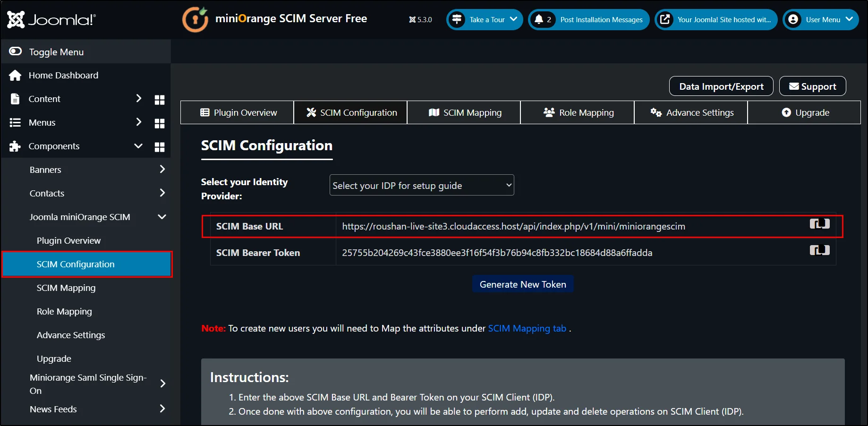Expand the Banners submenu

(162, 169)
